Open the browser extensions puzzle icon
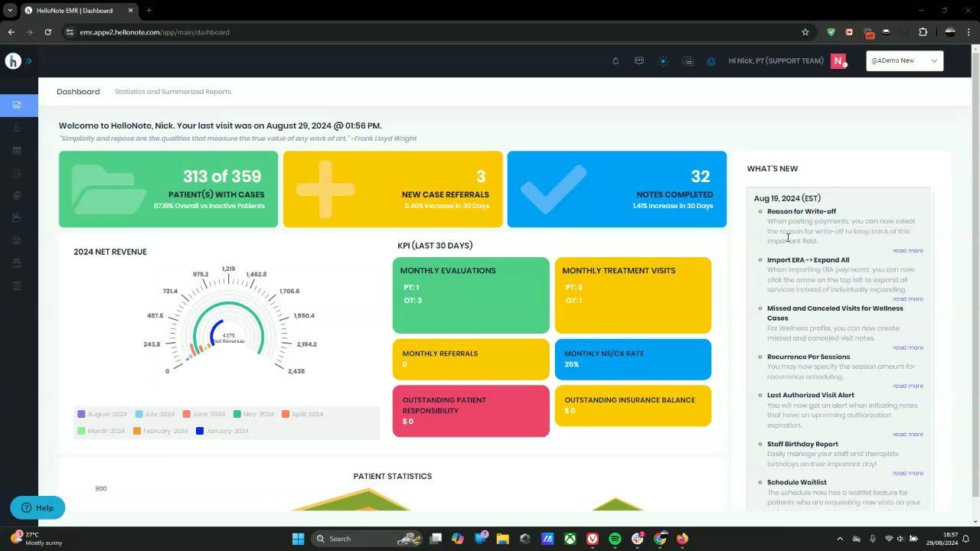The image size is (980, 551). coord(923,32)
